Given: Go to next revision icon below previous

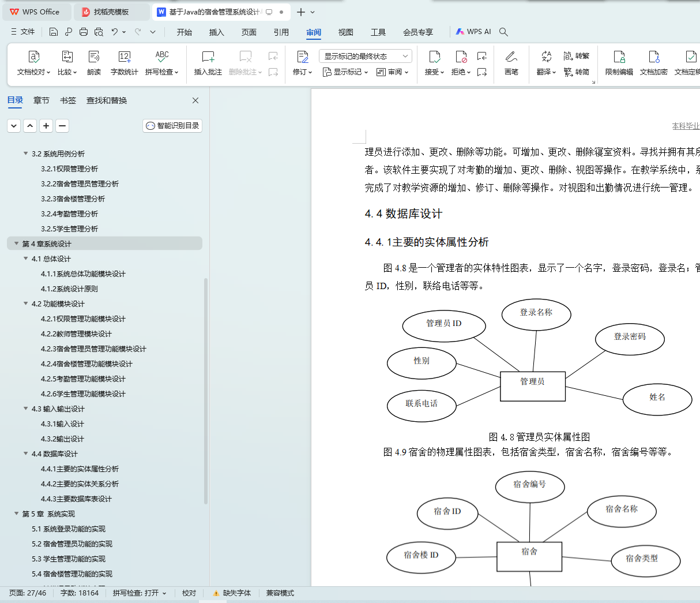Looking at the screenshot, I should 482,72.
